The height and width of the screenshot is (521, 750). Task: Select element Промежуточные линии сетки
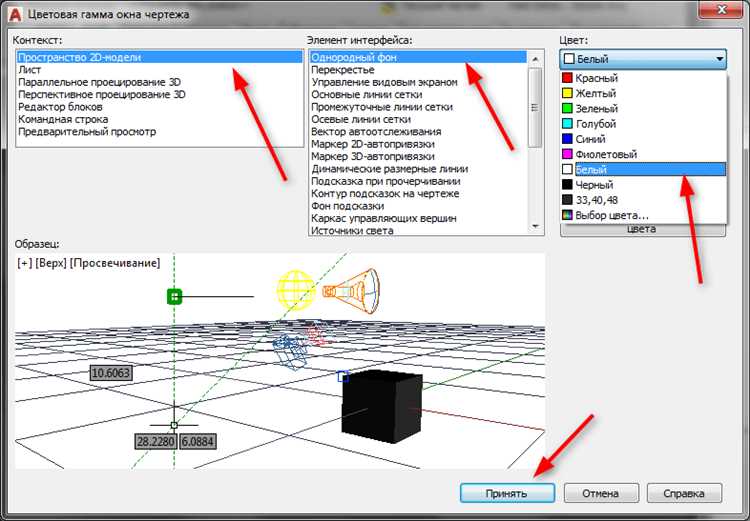[419, 107]
